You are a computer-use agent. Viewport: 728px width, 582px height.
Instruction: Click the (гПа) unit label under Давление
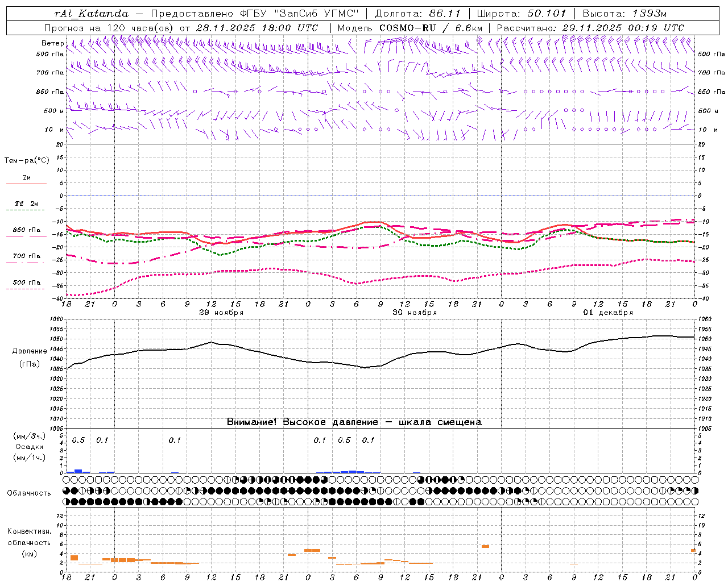click(x=30, y=364)
